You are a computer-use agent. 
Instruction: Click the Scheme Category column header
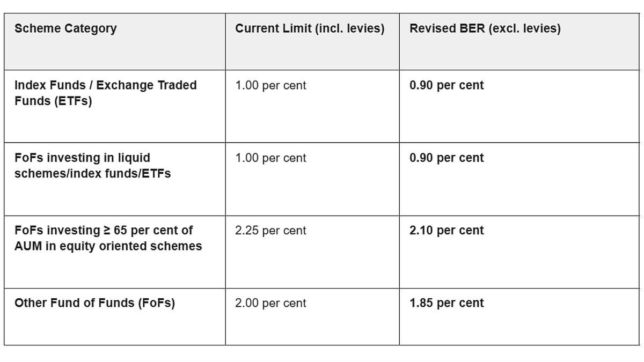pos(65,28)
